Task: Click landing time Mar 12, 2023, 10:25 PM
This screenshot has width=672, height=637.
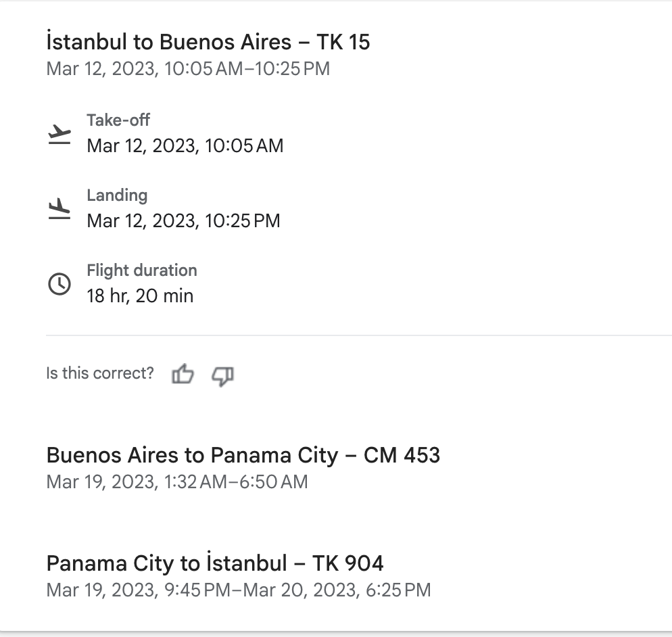Action: (x=183, y=220)
